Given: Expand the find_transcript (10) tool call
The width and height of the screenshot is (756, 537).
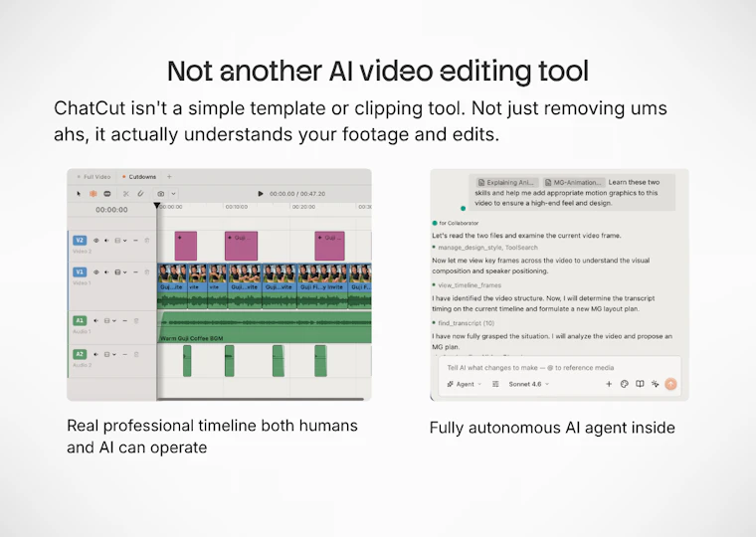Looking at the screenshot, I should tap(467, 323).
